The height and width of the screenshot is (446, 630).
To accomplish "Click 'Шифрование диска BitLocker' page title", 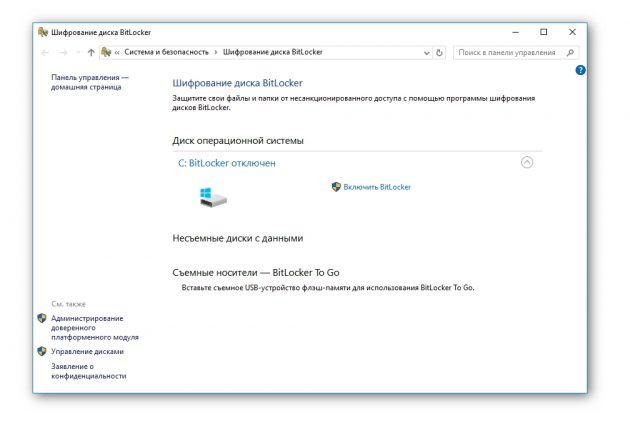I will coord(237,83).
